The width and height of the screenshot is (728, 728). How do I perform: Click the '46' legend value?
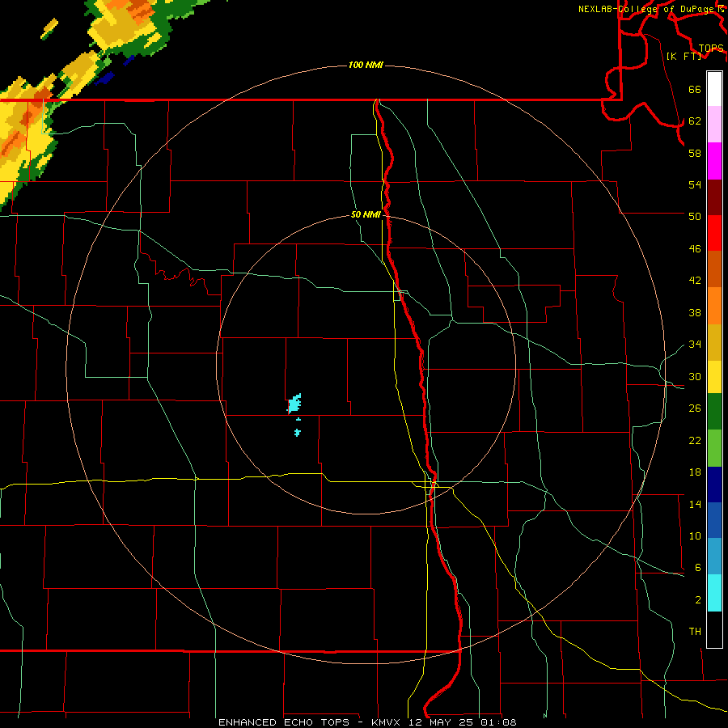coord(695,249)
